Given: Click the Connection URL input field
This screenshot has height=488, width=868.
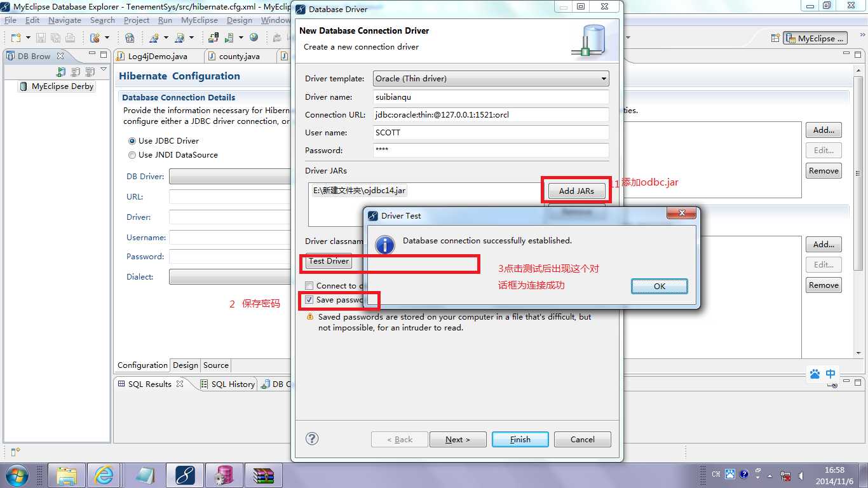Looking at the screenshot, I should (491, 115).
